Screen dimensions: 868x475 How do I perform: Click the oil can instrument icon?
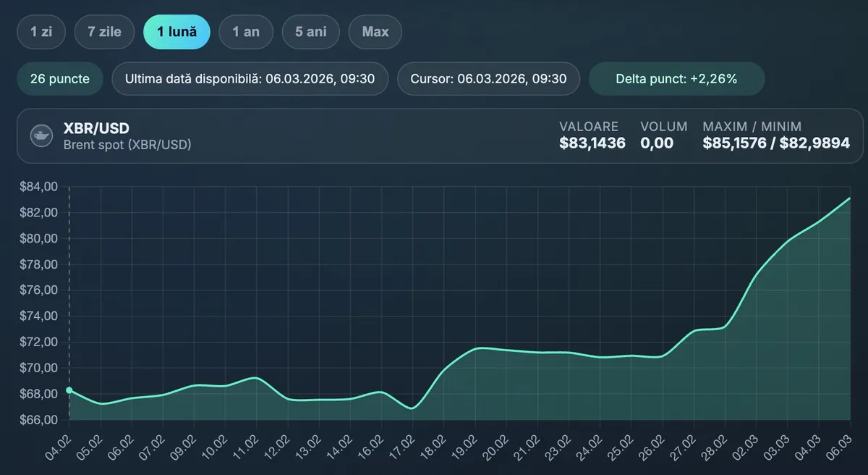tap(43, 135)
